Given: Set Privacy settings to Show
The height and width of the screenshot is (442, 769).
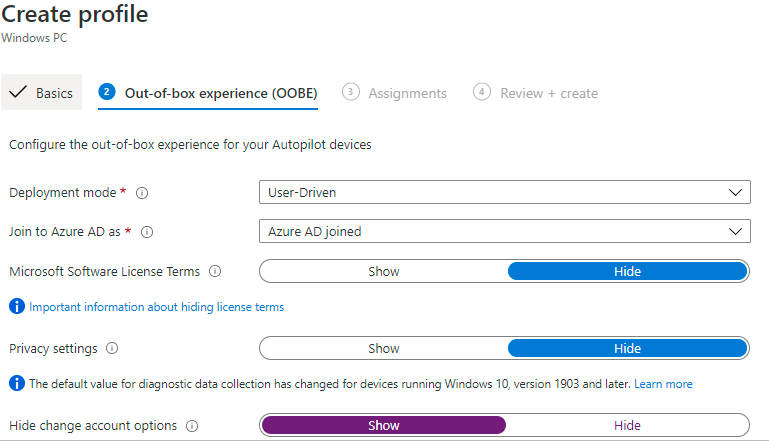Looking at the screenshot, I should coord(384,348).
